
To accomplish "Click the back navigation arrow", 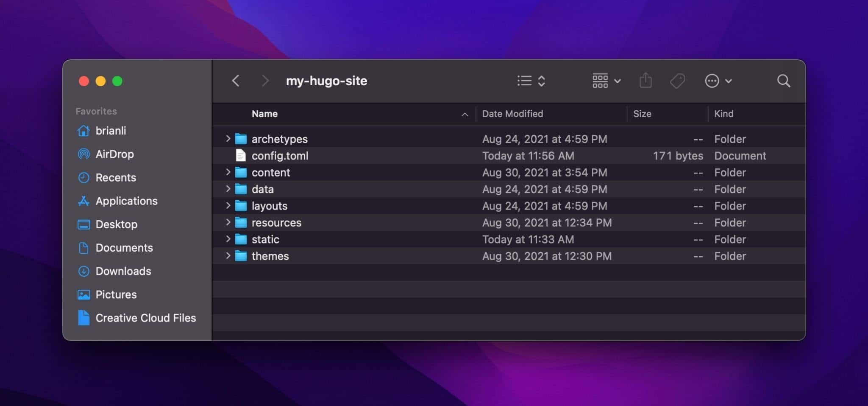I will pos(236,81).
